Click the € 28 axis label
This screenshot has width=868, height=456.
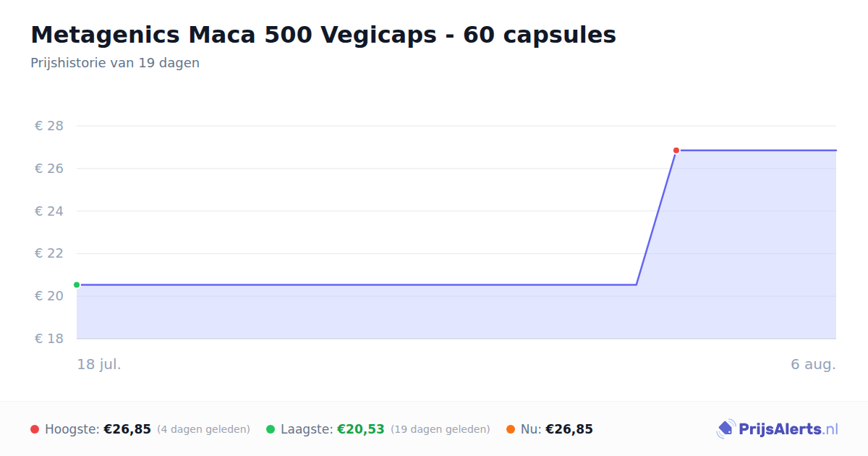(x=49, y=126)
